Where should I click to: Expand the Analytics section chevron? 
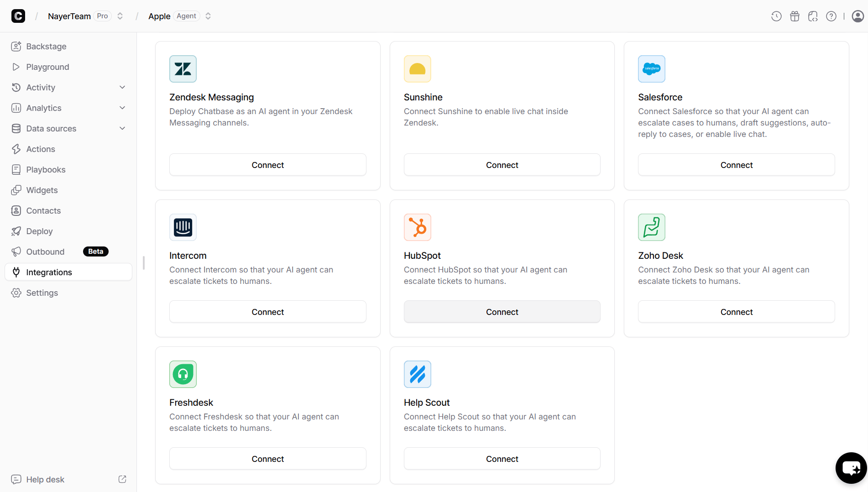[x=122, y=108]
